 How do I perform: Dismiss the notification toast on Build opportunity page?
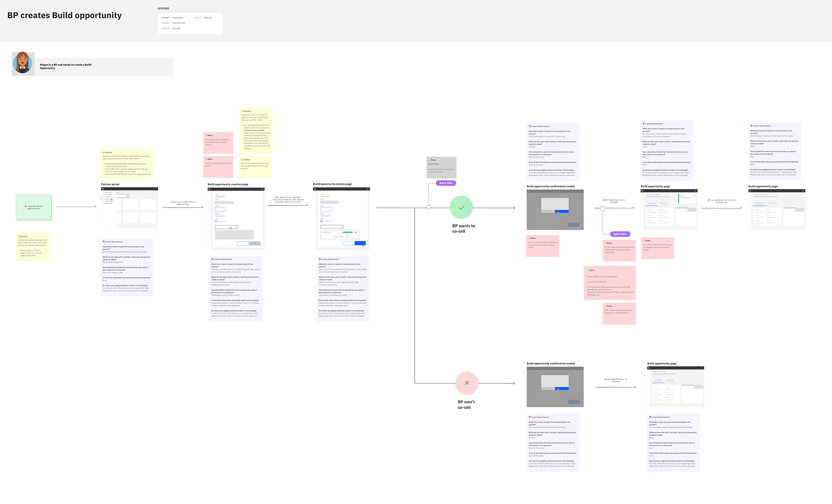pyautogui.click(x=694, y=195)
